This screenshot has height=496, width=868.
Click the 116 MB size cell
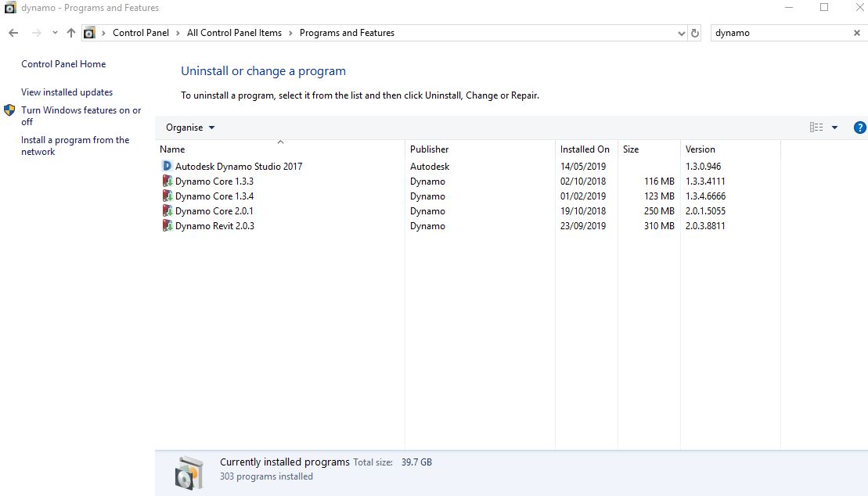pos(659,181)
